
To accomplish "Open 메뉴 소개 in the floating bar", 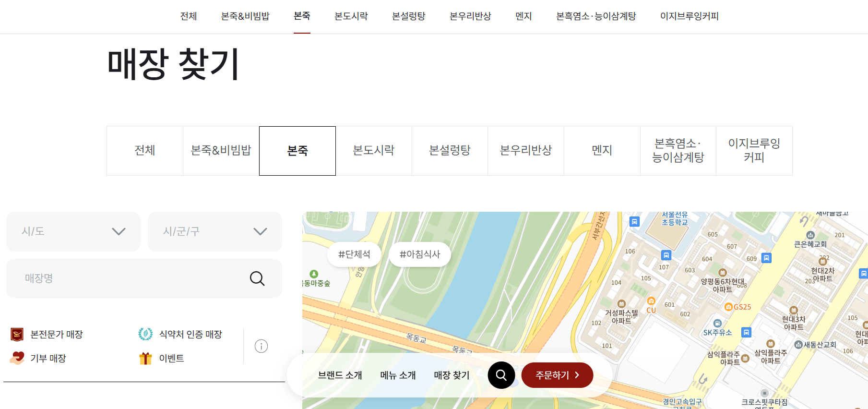I will point(398,375).
